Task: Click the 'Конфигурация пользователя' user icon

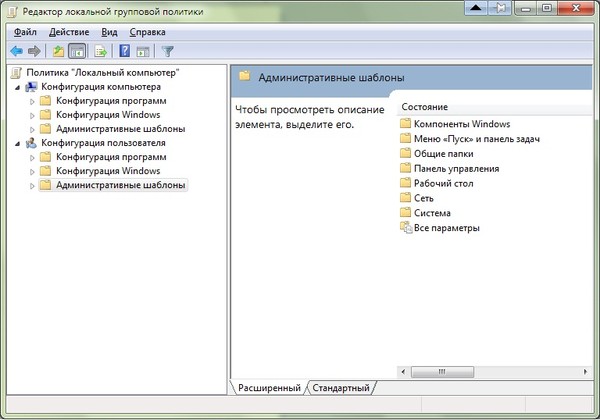Action: tap(31, 143)
